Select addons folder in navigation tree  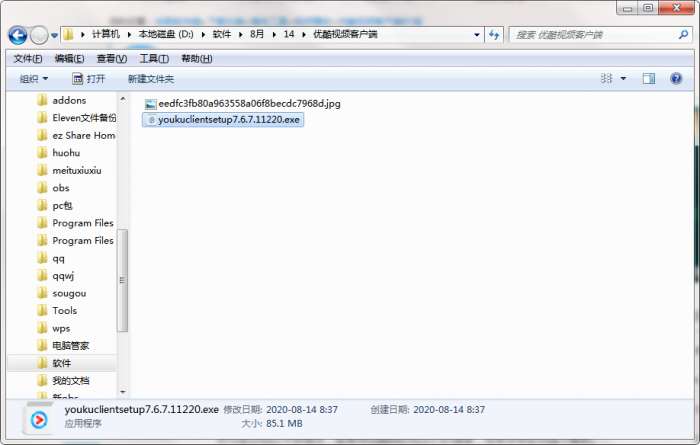point(69,100)
